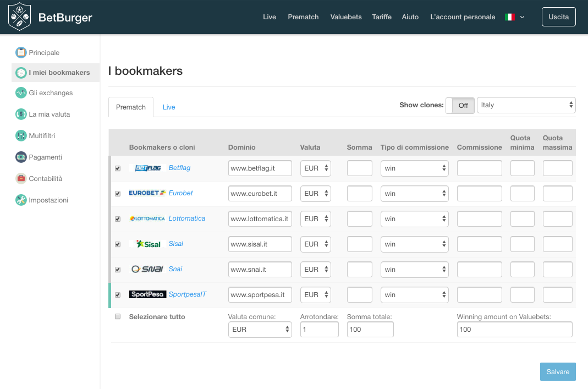Viewport: 588px width, 389px height.
Task: Uncheck the Snai row checkbox
Action: coord(118,270)
